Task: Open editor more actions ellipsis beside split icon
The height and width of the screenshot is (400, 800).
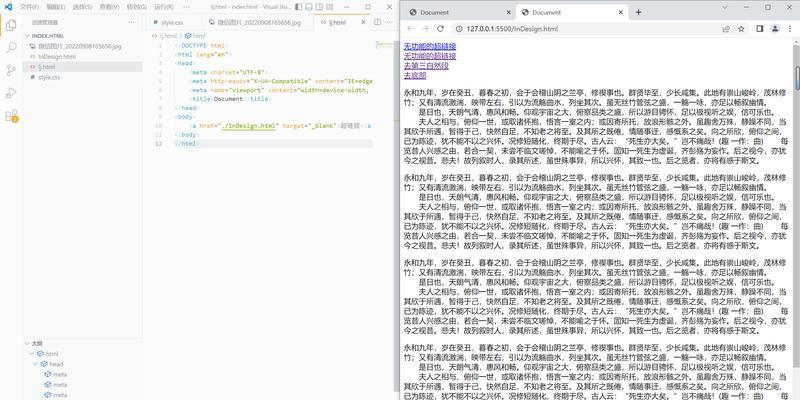Action: (390, 22)
